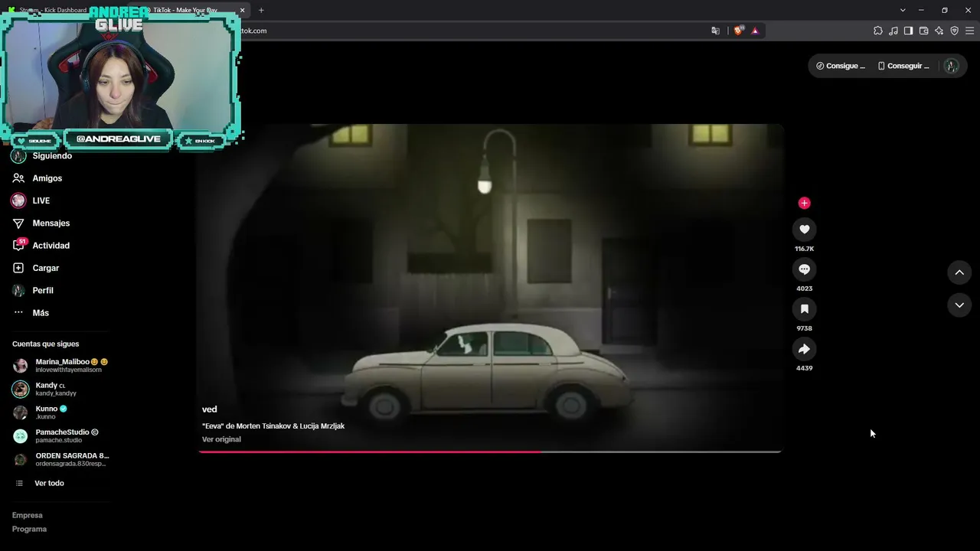Like the TikTok video with the heart icon
This screenshot has width=980, height=551.
click(804, 230)
